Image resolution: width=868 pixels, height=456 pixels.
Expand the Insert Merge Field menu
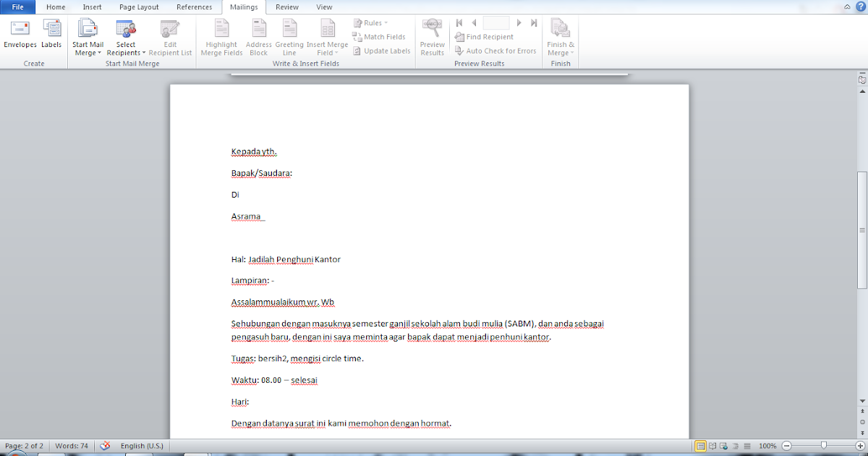(x=327, y=38)
